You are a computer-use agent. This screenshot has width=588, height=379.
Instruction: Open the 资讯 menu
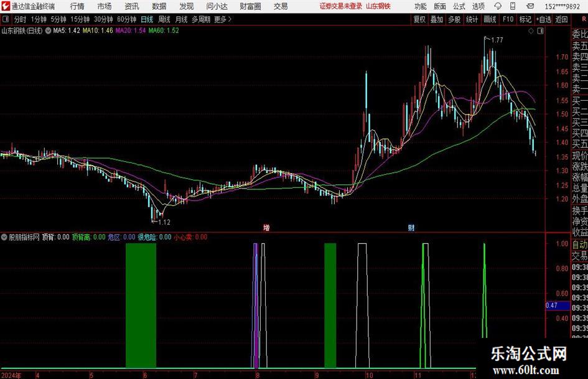coord(132,6)
